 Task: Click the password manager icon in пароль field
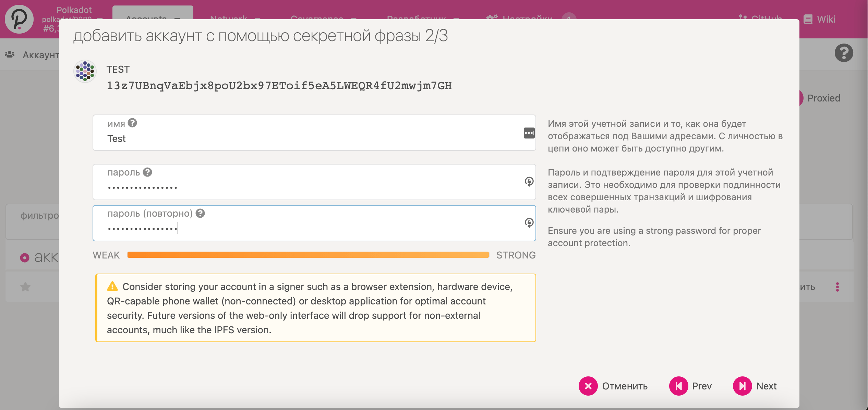coord(529,181)
